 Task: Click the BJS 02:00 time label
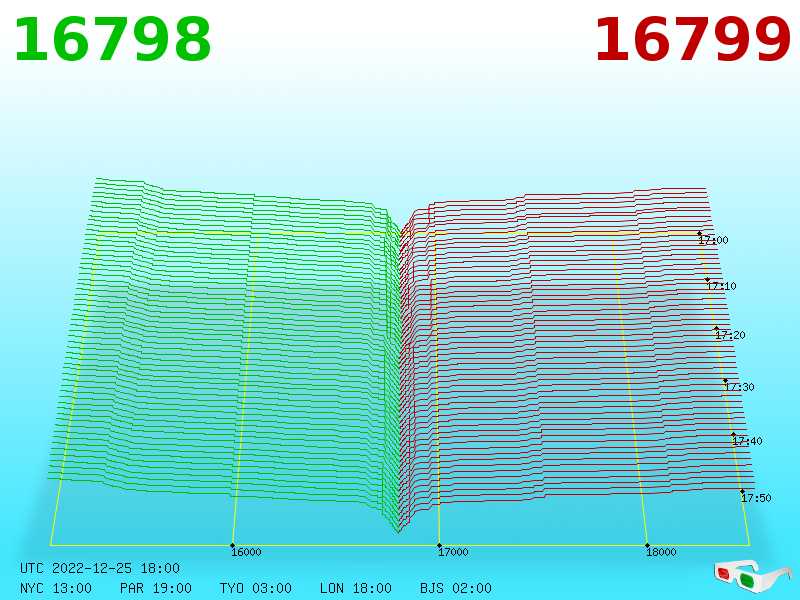(x=456, y=588)
